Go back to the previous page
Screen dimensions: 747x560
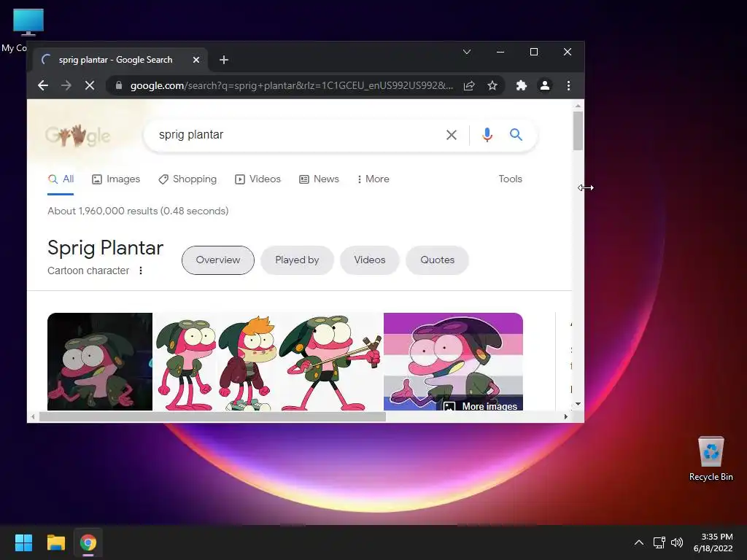tap(43, 86)
